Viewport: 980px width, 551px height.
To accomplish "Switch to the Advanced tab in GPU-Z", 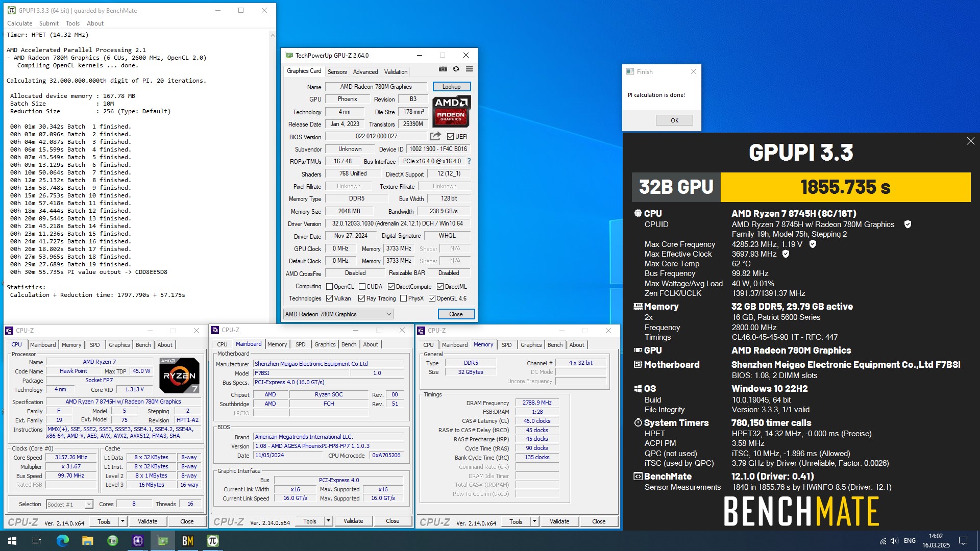I will (x=365, y=72).
